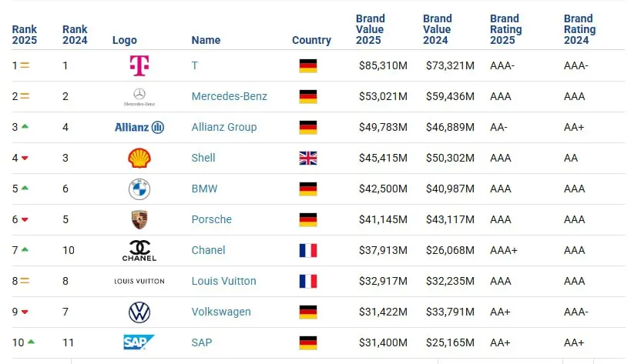Click the Volkswagen VW logo
Screen dimensions: 631x364
(139, 312)
